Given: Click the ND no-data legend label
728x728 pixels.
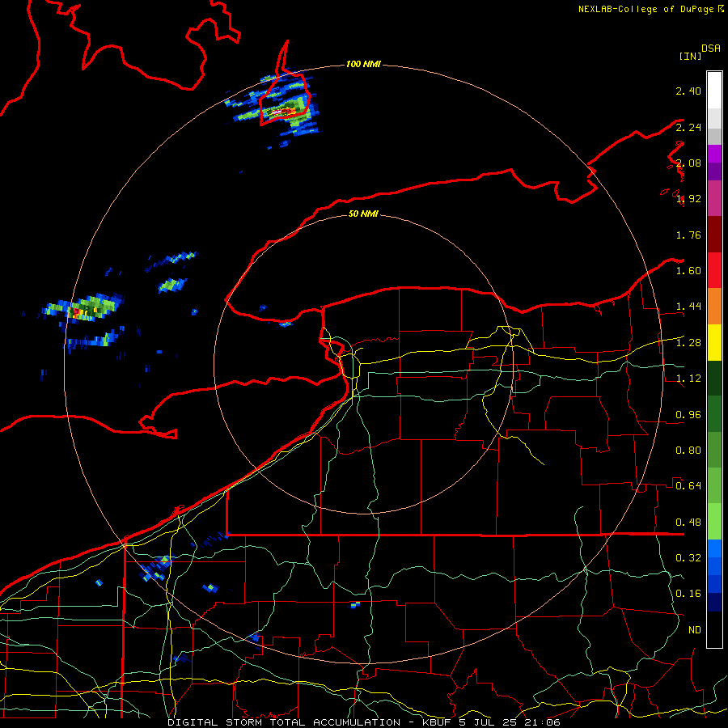Looking at the screenshot, I should tap(695, 630).
